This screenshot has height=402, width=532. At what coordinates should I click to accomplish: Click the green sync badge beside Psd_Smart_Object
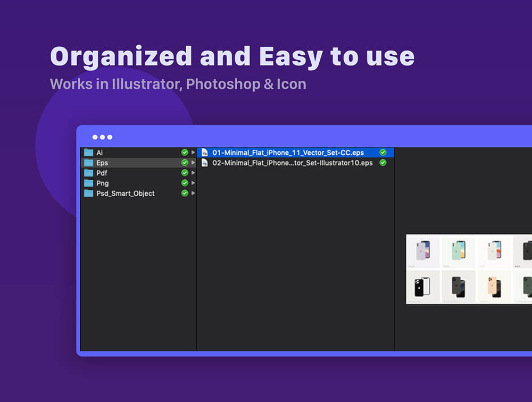tap(185, 193)
